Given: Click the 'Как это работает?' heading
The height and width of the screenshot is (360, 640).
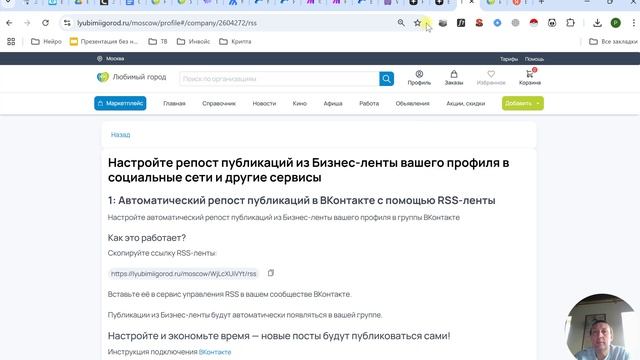Looking at the screenshot, I should (147, 238).
